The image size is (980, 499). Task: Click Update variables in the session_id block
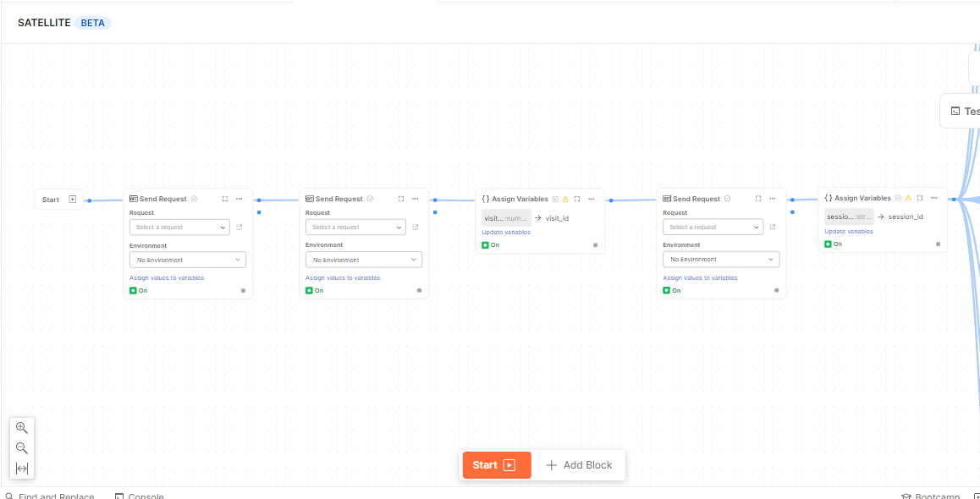point(849,231)
